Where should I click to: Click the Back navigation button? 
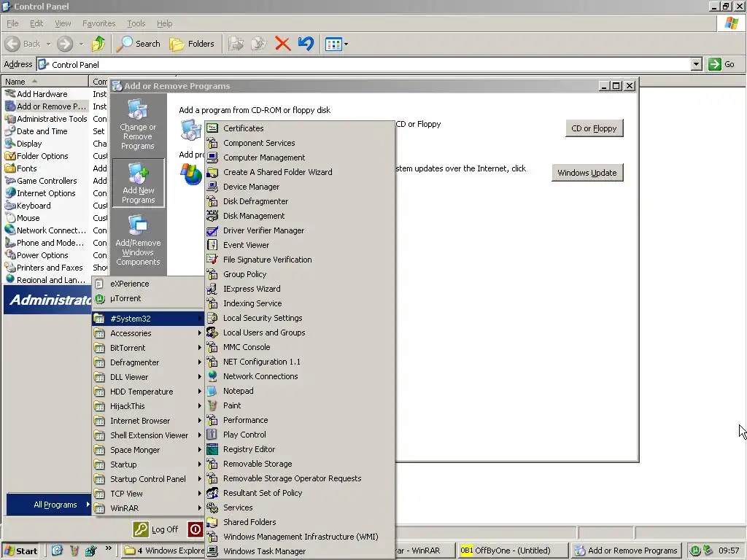pos(23,44)
